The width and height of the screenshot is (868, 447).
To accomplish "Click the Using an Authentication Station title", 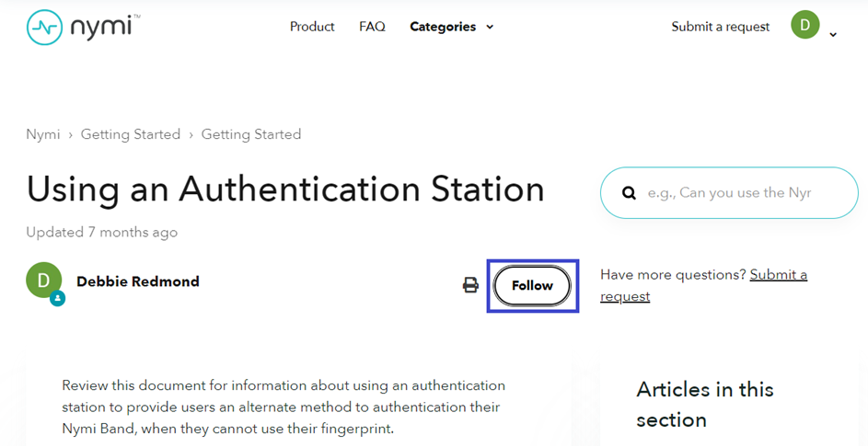I will point(285,189).
